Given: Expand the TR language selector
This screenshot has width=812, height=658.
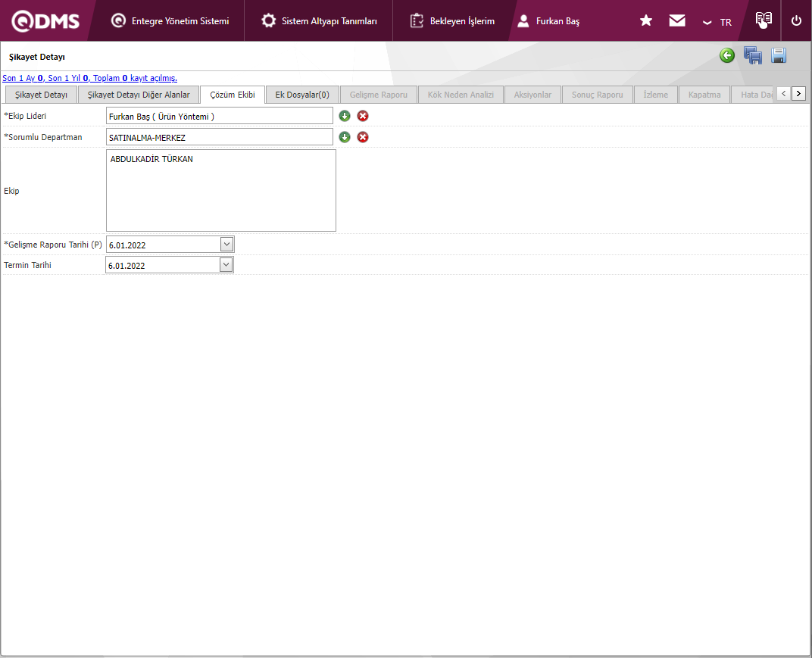Looking at the screenshot, I should pos(717,22).
